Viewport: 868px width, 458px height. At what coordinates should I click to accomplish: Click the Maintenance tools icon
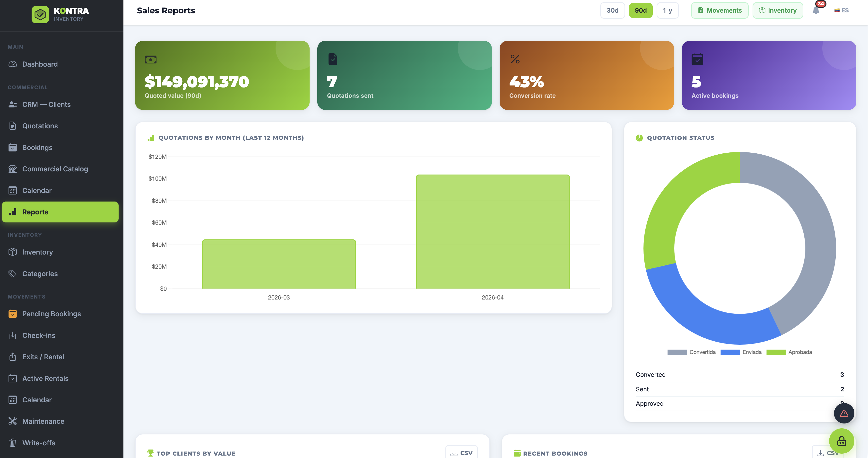pos(13,421)
